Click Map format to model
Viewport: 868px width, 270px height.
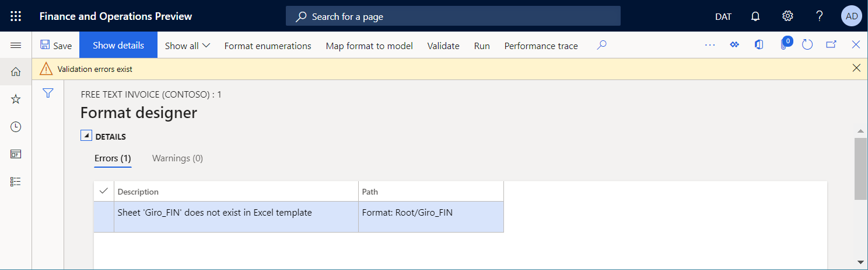coord(369,46)
